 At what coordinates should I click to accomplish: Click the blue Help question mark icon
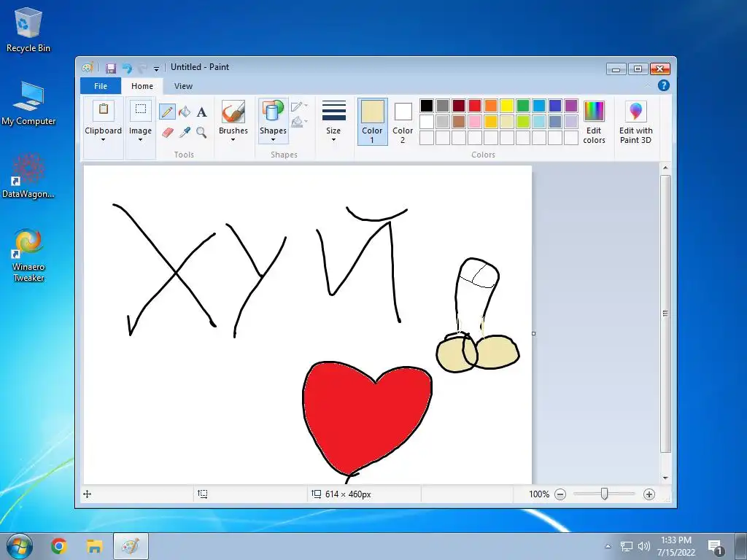point(664,86)
